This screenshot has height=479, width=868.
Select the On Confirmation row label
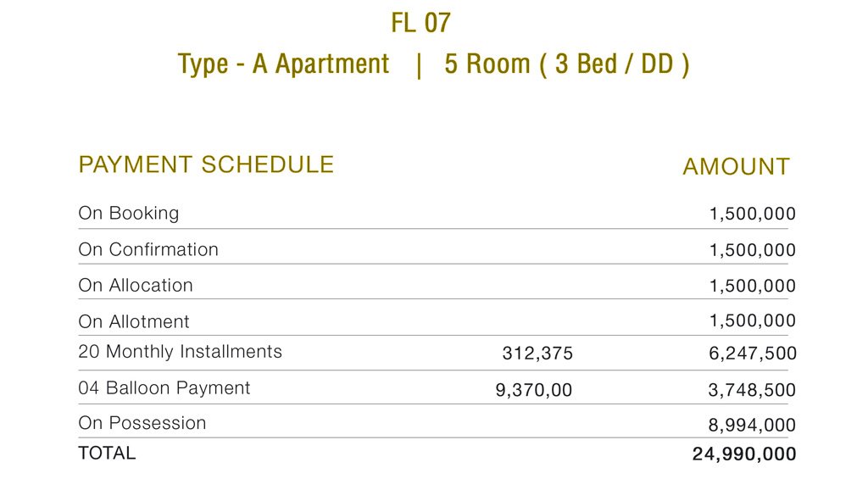148,250
